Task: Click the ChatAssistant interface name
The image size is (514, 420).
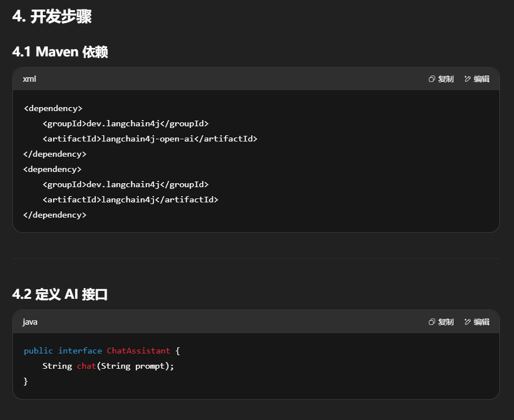Action: point(138,351)
